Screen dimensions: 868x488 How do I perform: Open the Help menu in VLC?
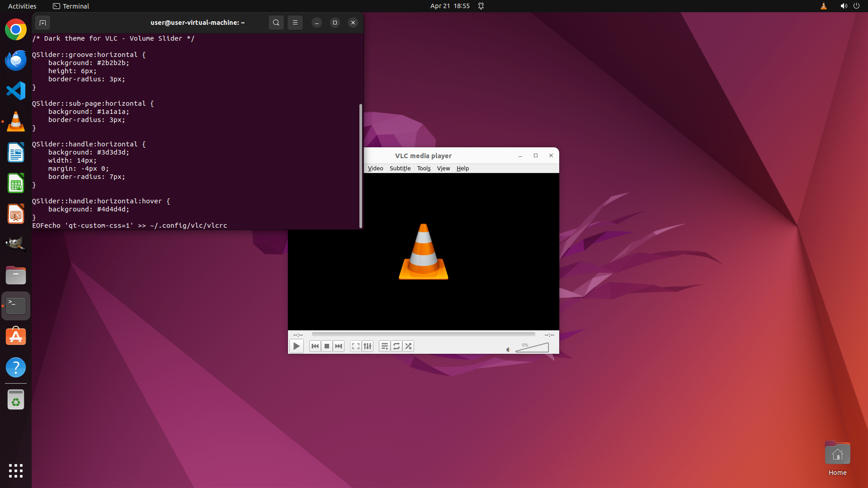tap(462, 168)
